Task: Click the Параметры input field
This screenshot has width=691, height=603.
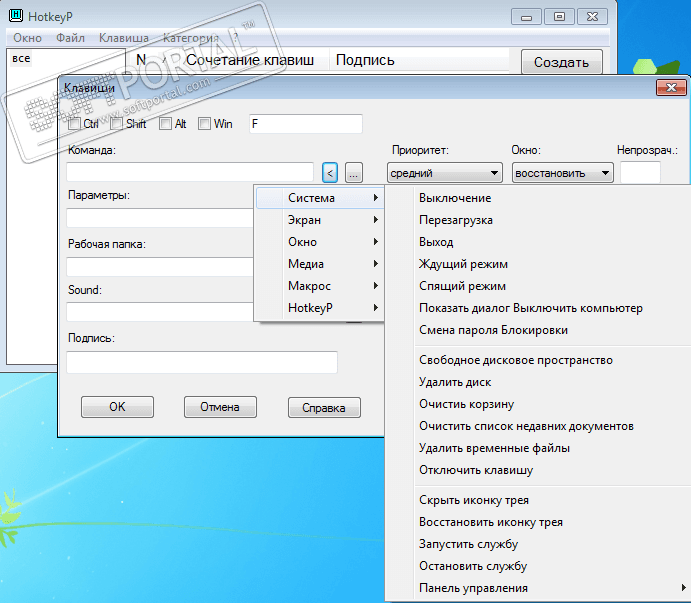Action: (160, 218)
